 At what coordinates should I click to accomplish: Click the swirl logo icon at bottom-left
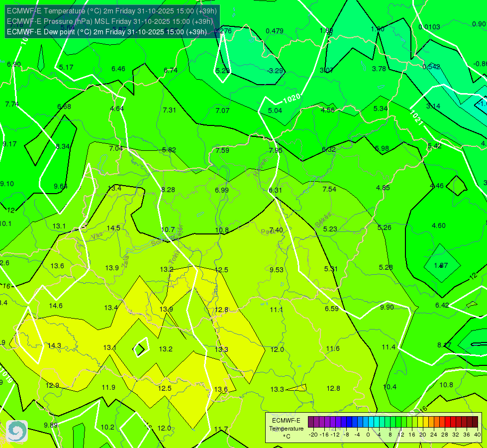pos(17,431)
